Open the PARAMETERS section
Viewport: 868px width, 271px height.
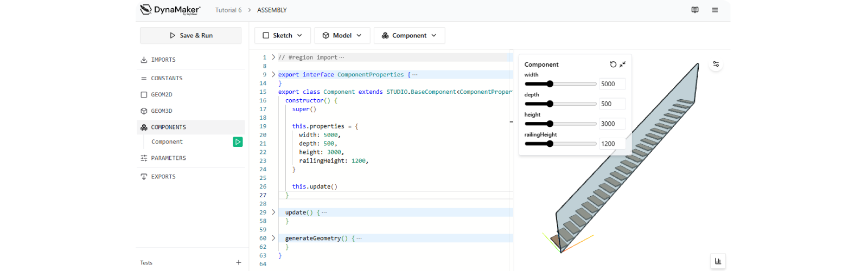[168, 158]
